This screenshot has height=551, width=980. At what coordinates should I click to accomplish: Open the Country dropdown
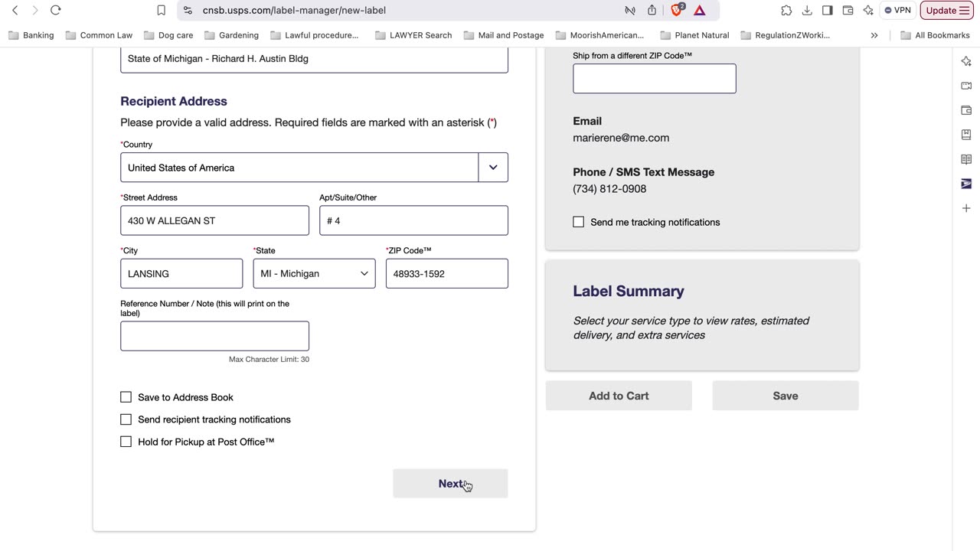click(x=314, y=168)
